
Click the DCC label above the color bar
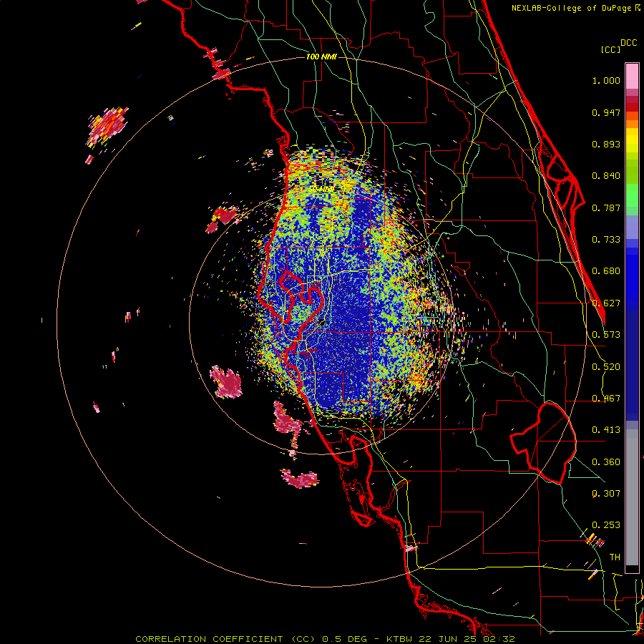pos(629,43)
